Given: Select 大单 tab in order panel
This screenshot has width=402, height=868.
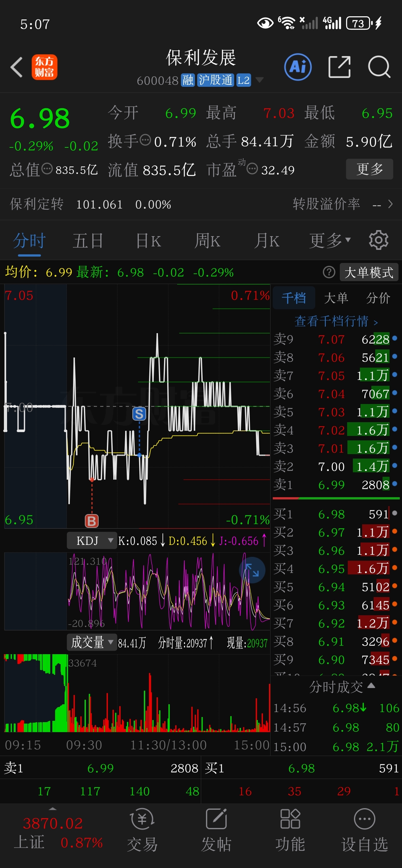Looking at the screenshot, I should point(336,298).
